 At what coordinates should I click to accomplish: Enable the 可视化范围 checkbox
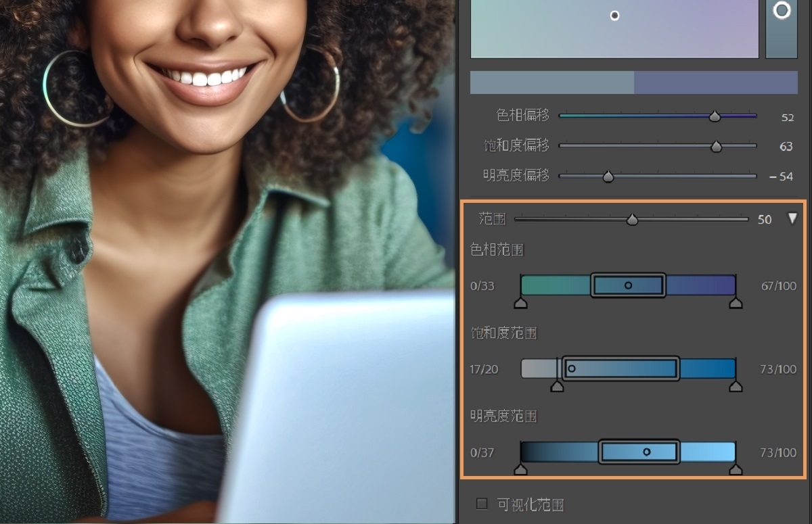[x=482, y=504]
